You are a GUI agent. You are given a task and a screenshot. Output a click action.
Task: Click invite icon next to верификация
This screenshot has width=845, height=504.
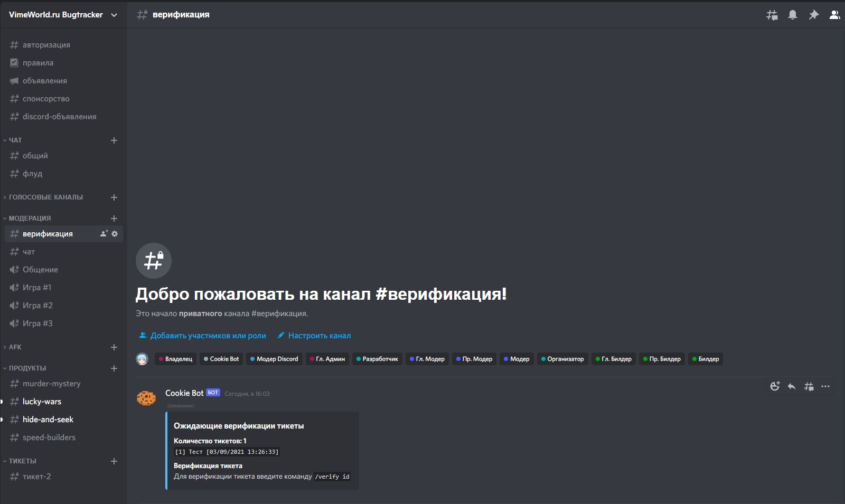click(x=104, y=234)
